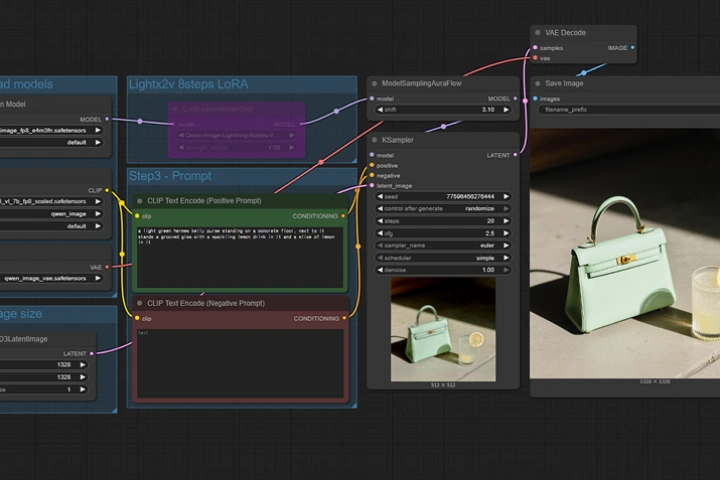Select the Step3 - Prompt group title
The image size is (720, 480).
pos(170,177)
